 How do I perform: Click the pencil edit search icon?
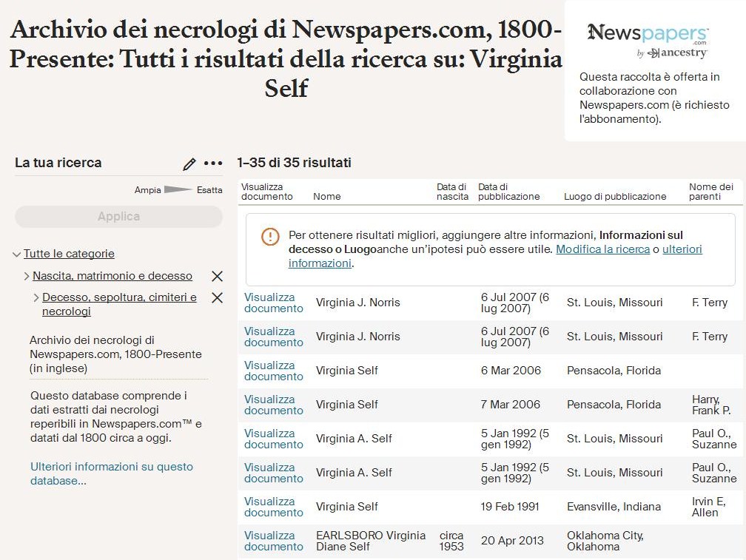[189, 163]
